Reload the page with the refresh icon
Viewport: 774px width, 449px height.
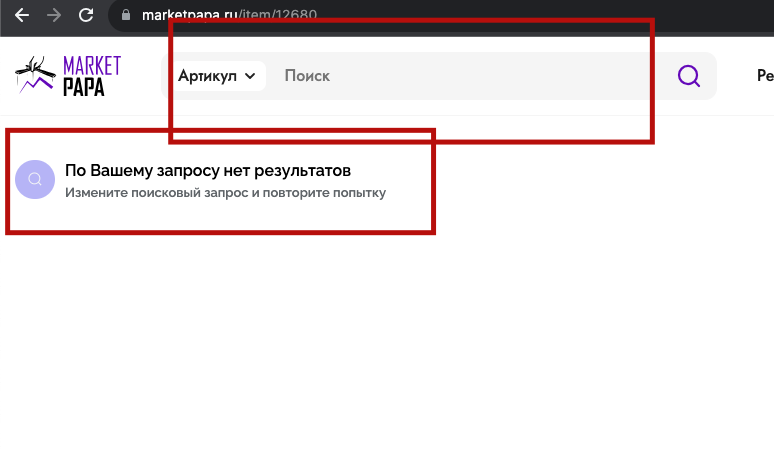pos(86,15)
